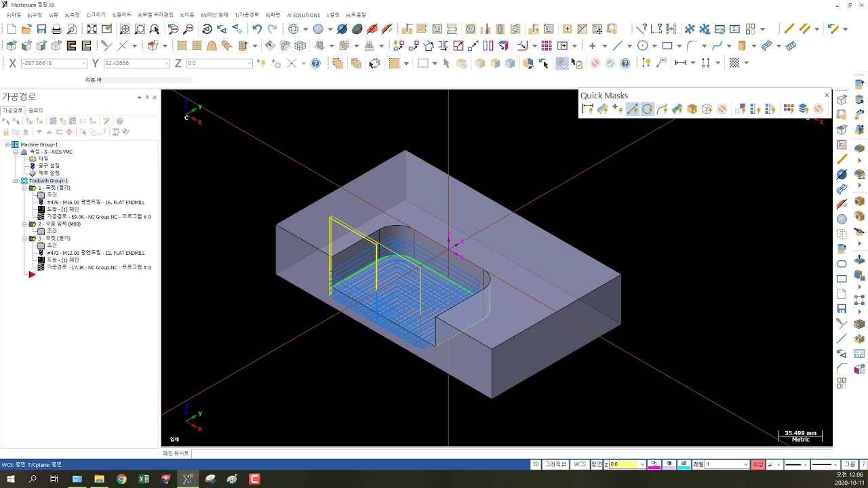The width and height of the screenshot is (868, 488).
Task: Click the red 속성 button in status bar
Action: point(757,464)
